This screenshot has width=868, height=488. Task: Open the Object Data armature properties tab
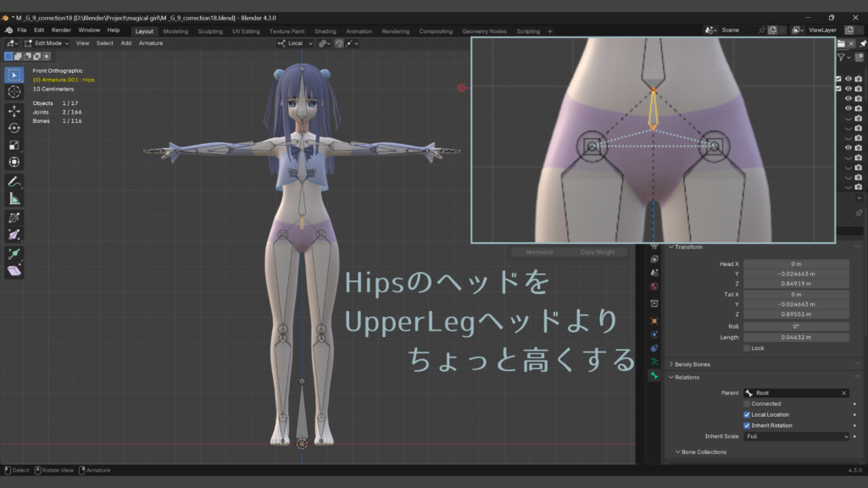point(654,361)
